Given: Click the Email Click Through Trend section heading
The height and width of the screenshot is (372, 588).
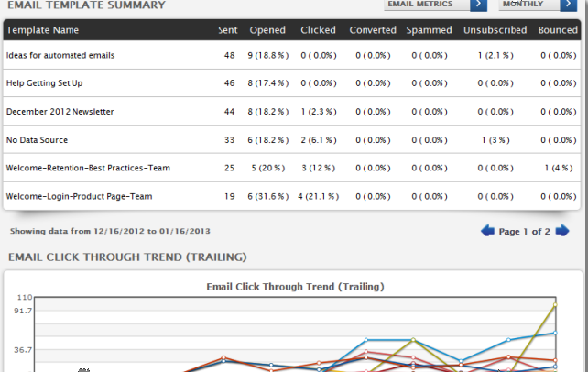Looking at the screenshot, I should 127,257.
